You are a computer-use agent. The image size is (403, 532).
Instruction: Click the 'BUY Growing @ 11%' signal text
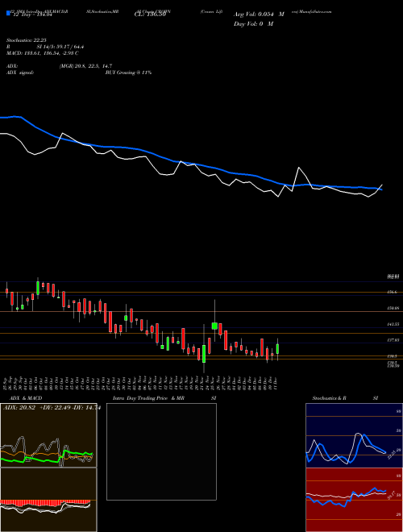[128, 73]
